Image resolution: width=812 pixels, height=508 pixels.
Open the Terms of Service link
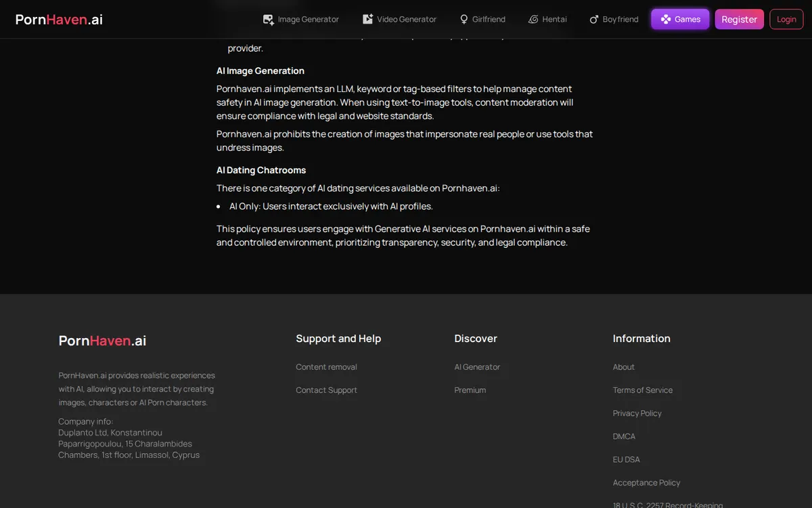(643, 390)
